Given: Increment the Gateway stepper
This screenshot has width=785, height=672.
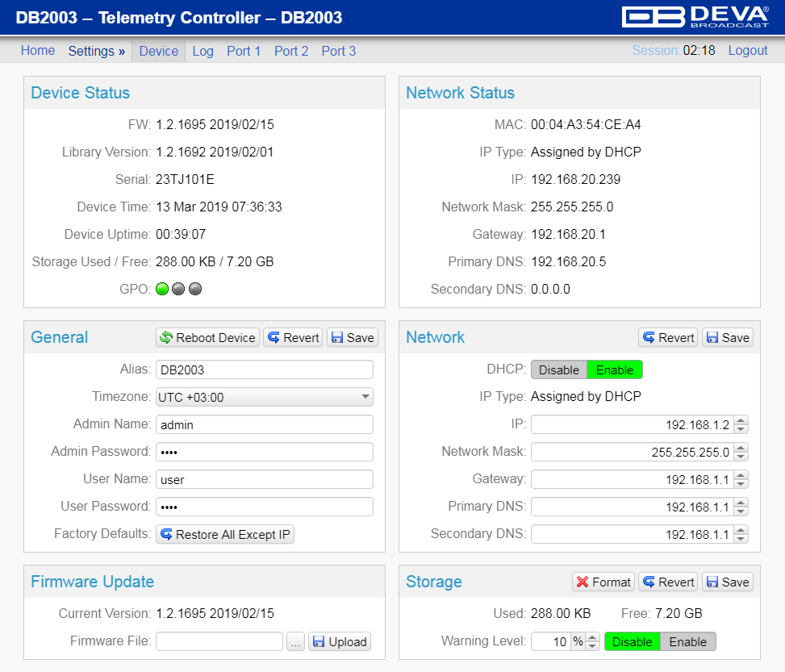Looking at the screenshot, I should point(741,475).
